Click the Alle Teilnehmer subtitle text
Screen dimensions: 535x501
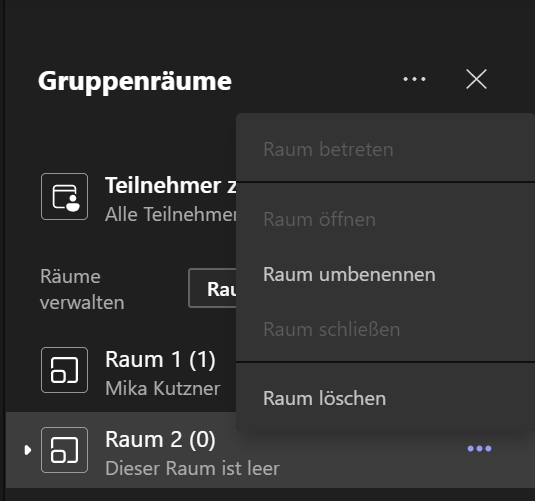click(x=171, y=214)
